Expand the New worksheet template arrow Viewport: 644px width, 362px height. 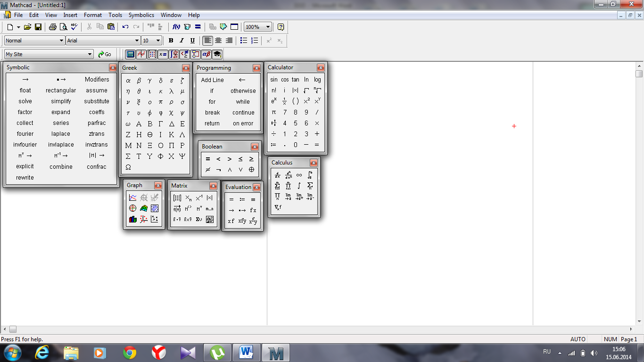pyautogui.click(x=18, y=27)
